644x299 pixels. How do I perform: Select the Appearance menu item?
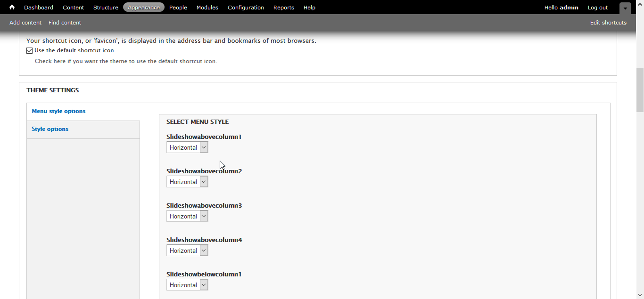coord(144,8)
